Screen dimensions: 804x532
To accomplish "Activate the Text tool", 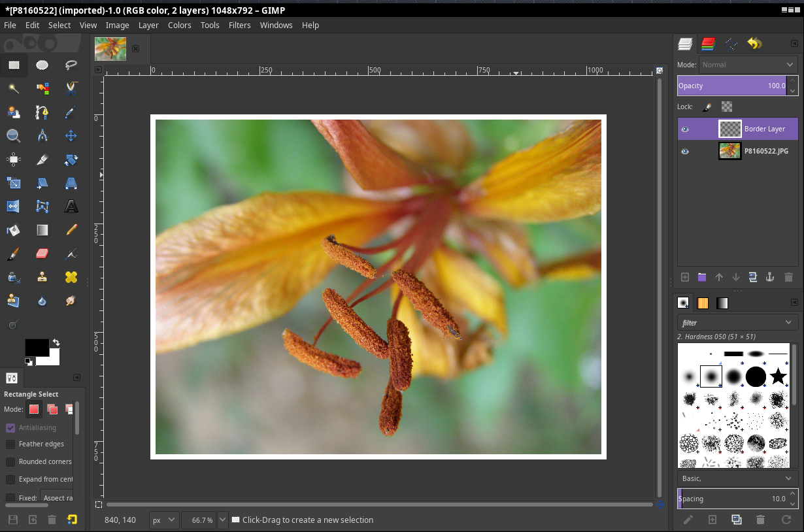I will point(71,207).
